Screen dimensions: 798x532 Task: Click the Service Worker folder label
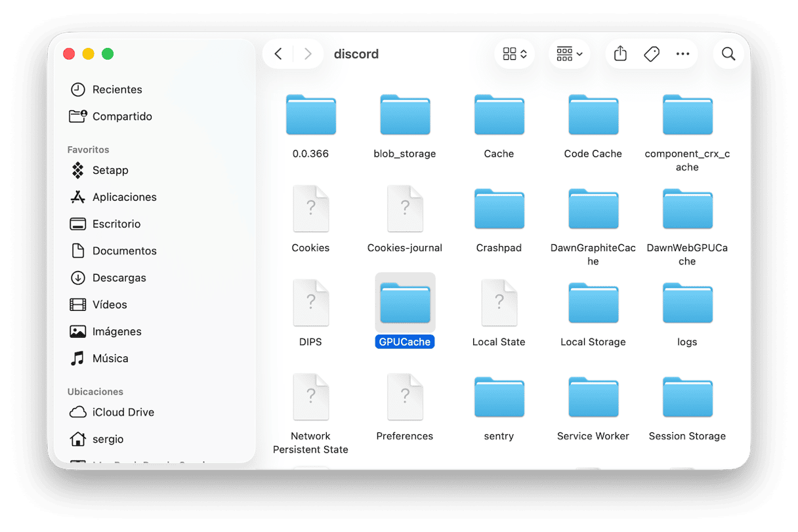593,436
